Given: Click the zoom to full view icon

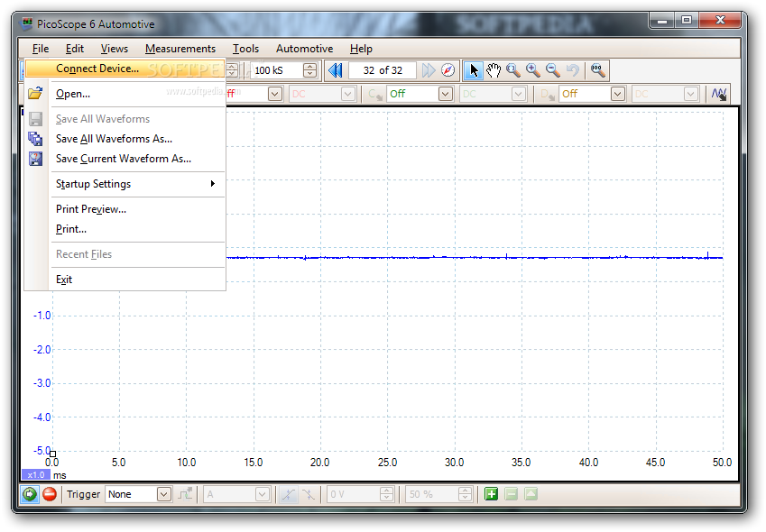Looking at the screenshot, I should coord(598,70).
